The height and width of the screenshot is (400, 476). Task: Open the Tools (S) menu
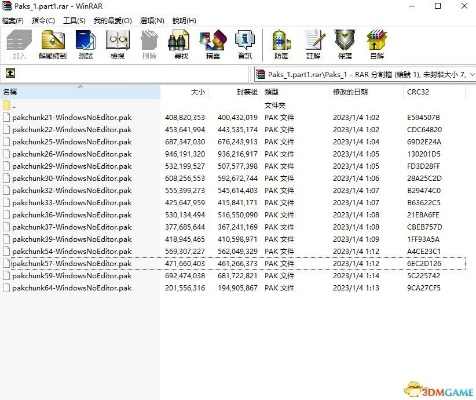click(x=74, y=21)
